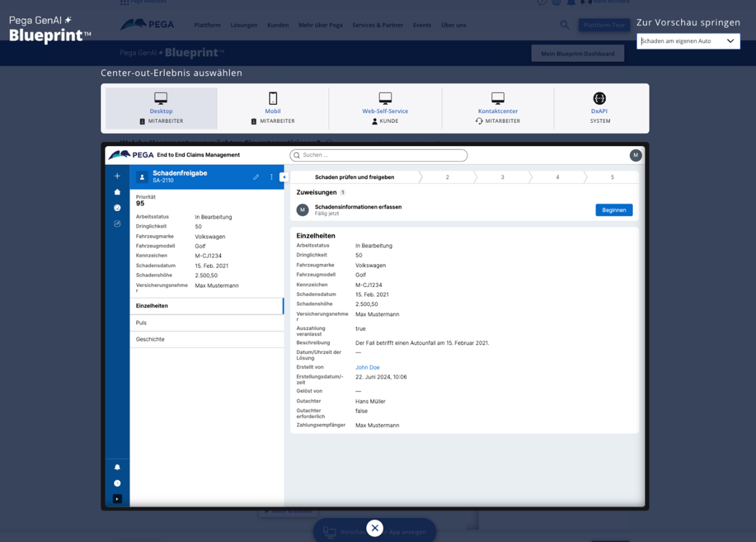
Task: Click stage 5 chevron in progress bar
Action: point(612,177)
